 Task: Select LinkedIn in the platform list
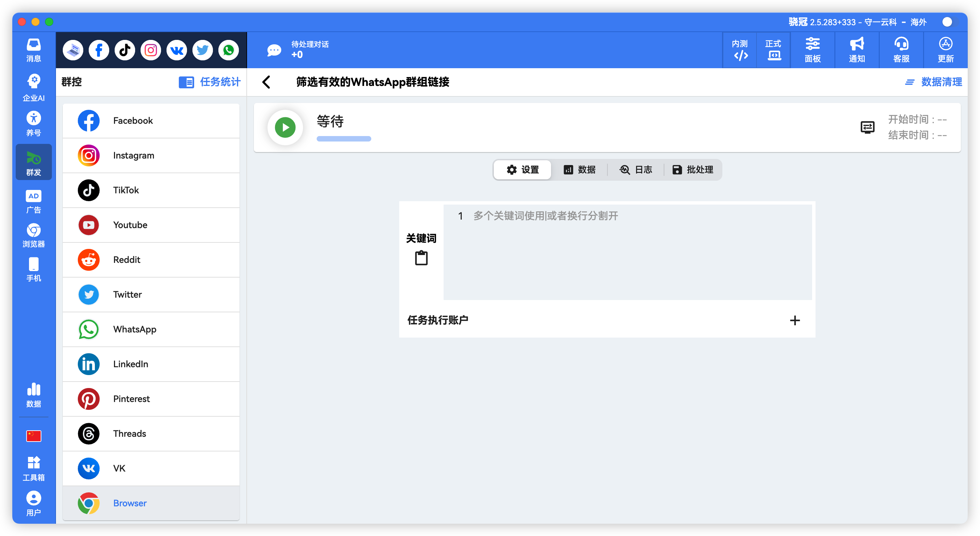(x=151, y=364)
